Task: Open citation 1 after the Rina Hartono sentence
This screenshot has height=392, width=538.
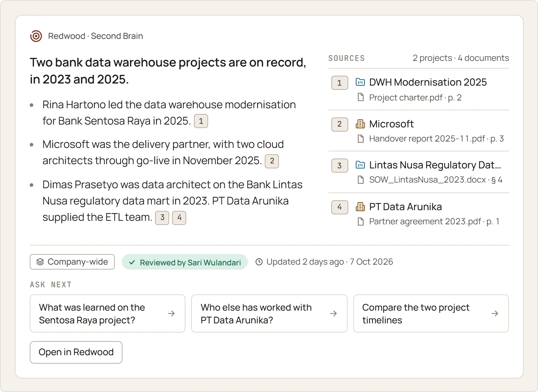Action: (x=201, y=121)
